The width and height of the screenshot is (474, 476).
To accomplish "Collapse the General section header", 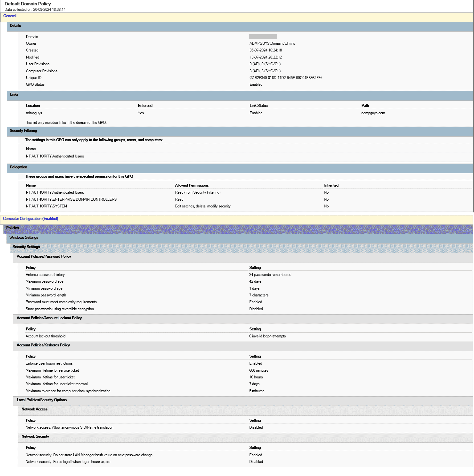I will (x=10, y=16).
